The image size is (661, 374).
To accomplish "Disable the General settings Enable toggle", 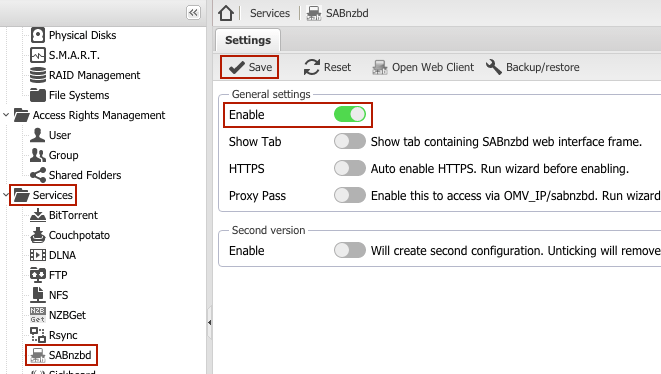I will click(x=349, y=114).
